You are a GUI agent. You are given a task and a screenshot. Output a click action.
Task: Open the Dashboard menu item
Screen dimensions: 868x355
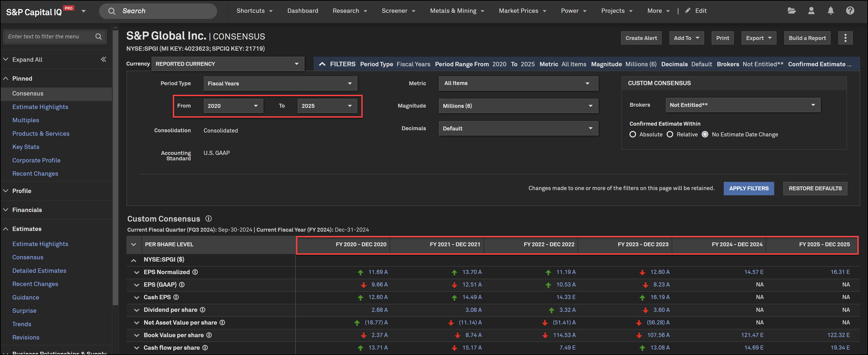302,11
